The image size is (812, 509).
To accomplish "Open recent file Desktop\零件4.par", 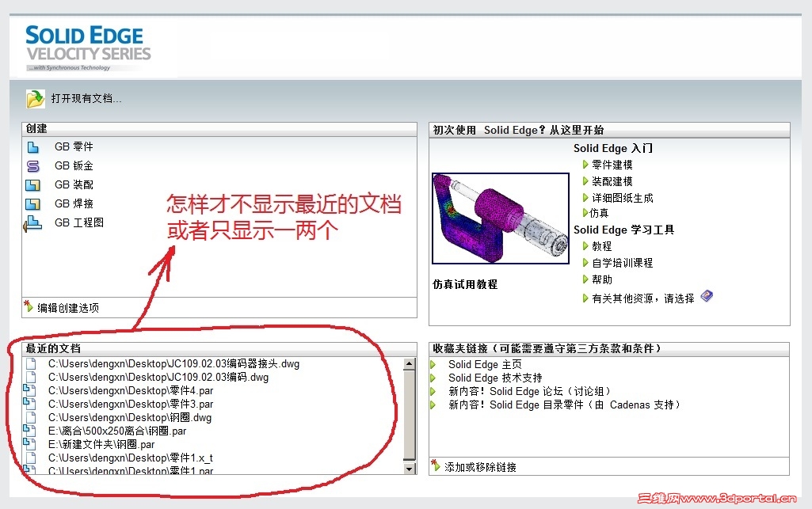I will pyautogui.click(x=131, y=390).
